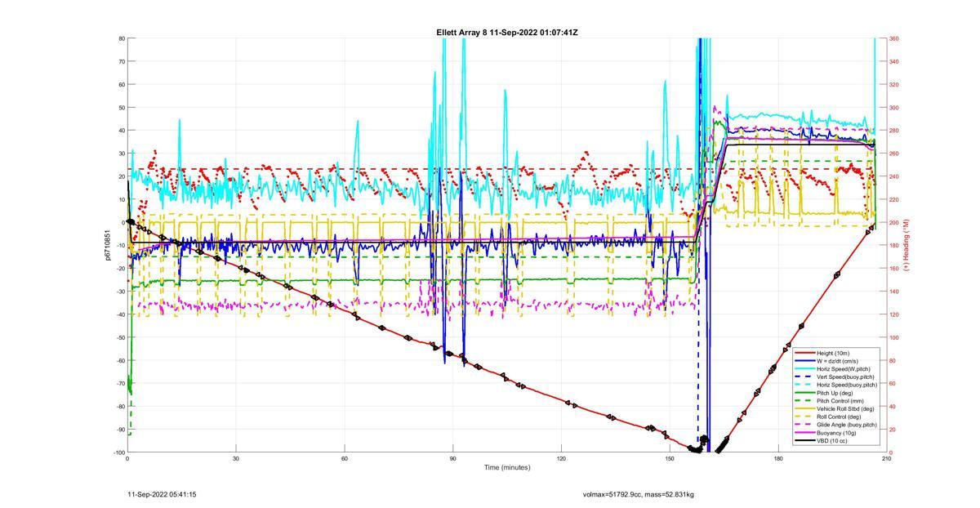Screen dimensions: 980x508
Task: Click the right heading axis tick '360'
Action: [894, 38]
